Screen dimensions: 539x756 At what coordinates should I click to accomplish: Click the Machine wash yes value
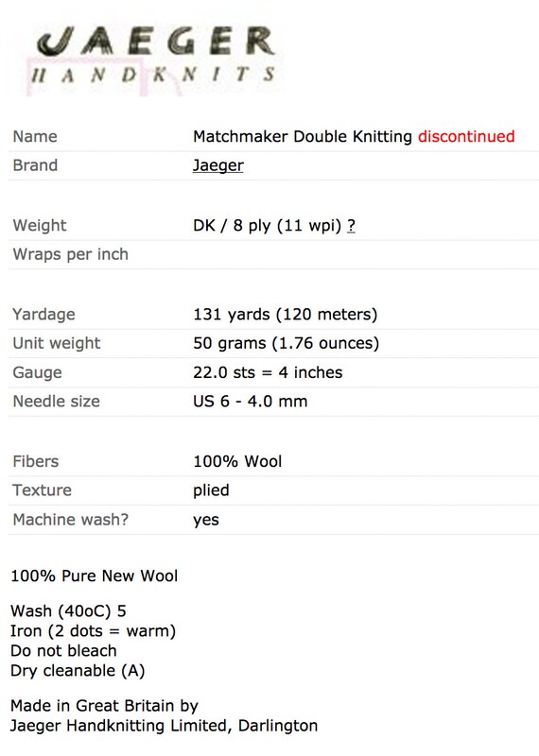[x=206, y=521]
